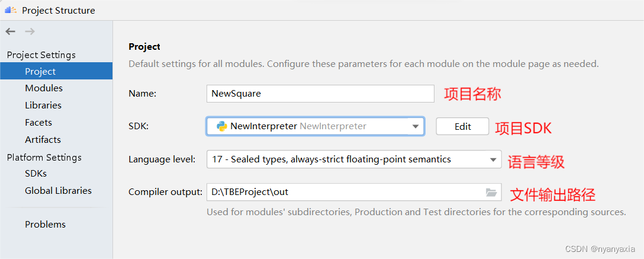The image size is (644, 259).
Task: Select Project in Project Settings
Action: coord(40,71)
